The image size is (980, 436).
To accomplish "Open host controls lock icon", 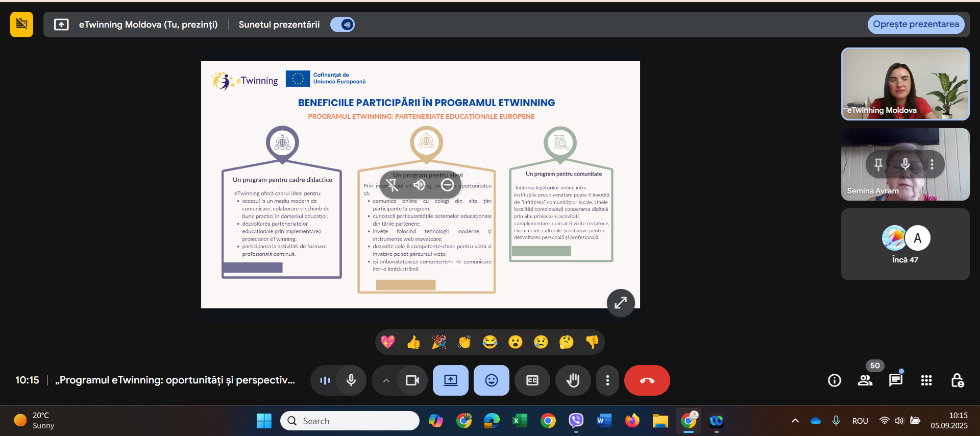I will (x=957, y=380).
